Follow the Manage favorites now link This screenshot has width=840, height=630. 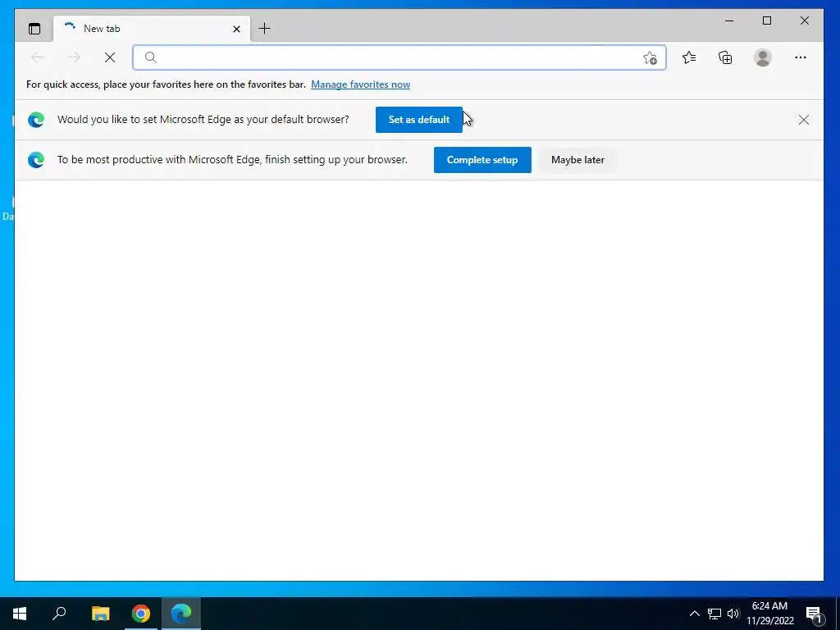click(361, 84)
